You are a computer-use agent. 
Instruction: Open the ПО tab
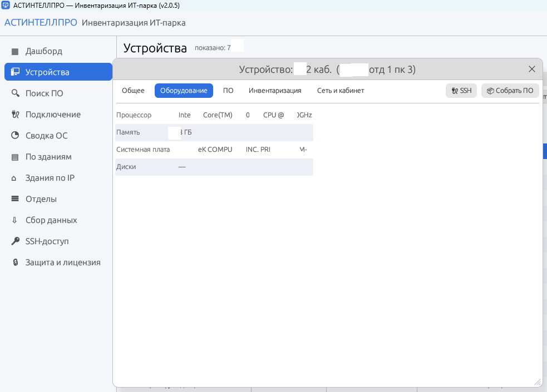click(x=228, y=91)
